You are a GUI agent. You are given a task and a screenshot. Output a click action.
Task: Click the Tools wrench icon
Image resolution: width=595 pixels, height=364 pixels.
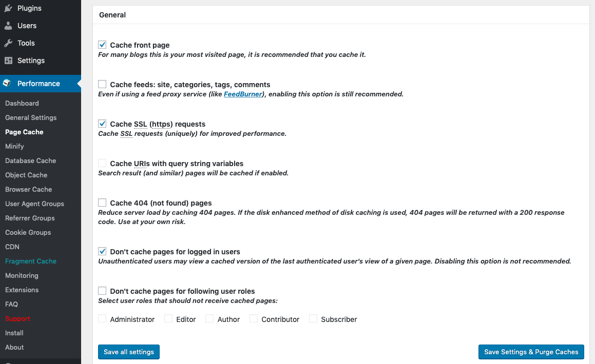click(x=8, y=43)
